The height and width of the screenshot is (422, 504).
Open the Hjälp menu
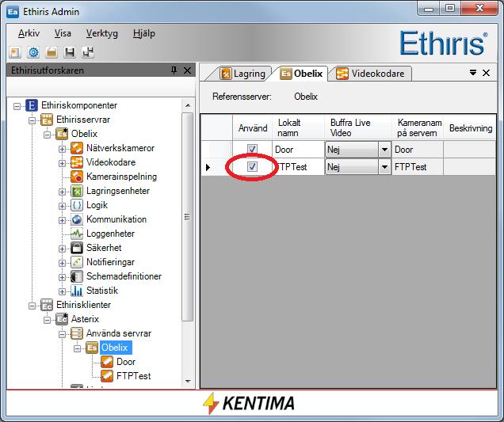(144, 33)
